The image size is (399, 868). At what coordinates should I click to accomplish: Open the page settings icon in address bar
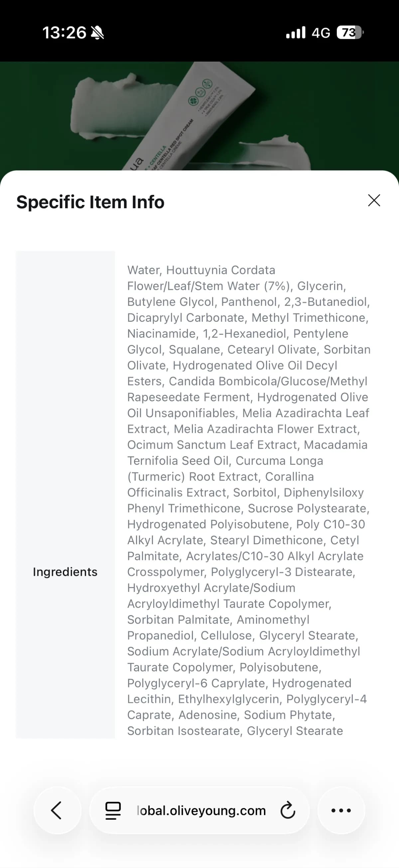(113, 810)
